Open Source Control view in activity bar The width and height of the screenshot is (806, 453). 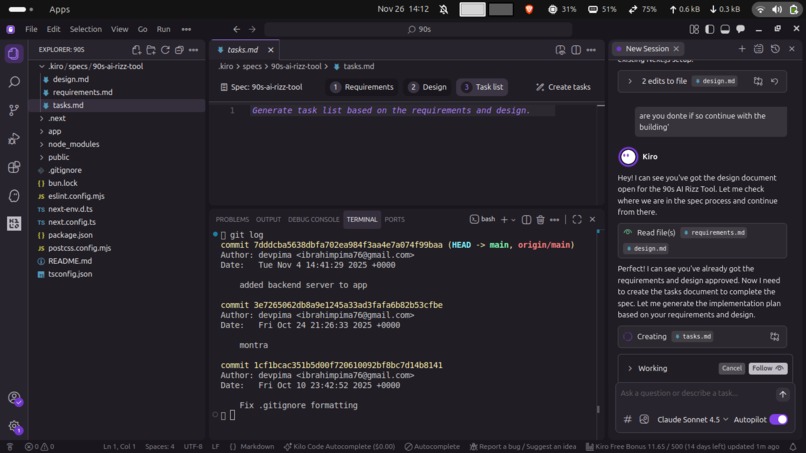14,110
